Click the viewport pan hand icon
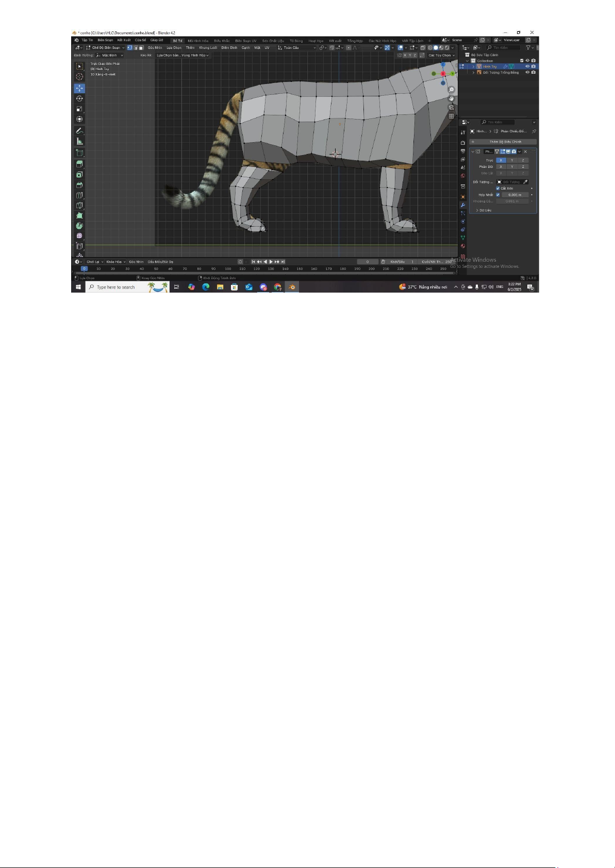The width and height of the screenshot is (615, 868). [x=452, y=98]
